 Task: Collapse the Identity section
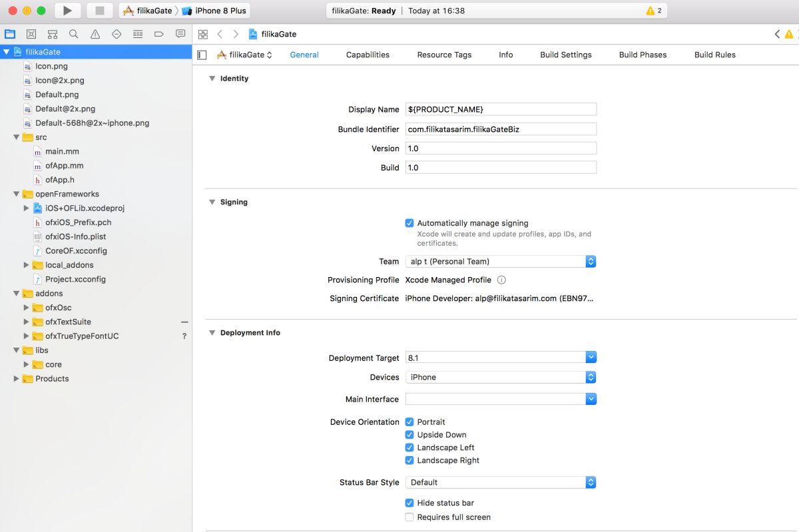(x=212, y=79)
